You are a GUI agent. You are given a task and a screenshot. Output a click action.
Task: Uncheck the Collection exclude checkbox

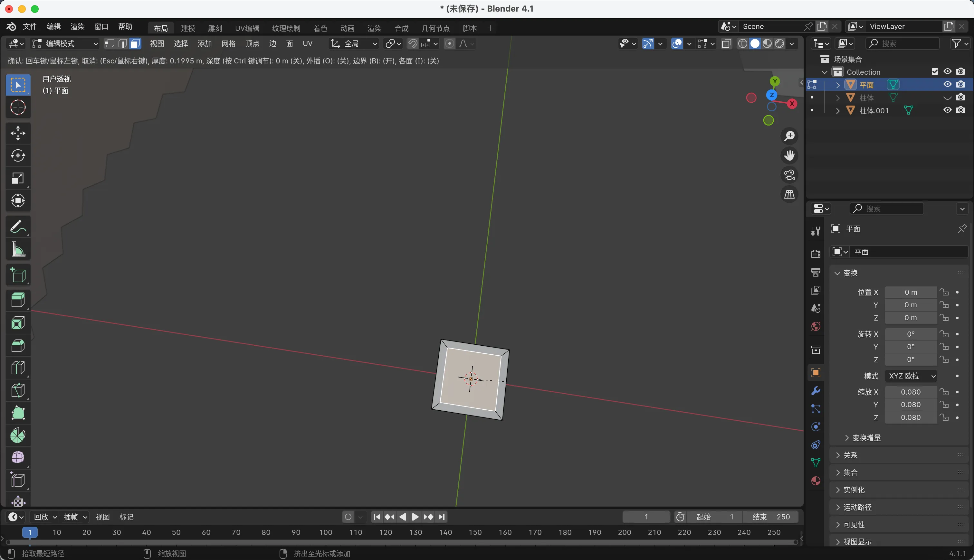(935, 71)
